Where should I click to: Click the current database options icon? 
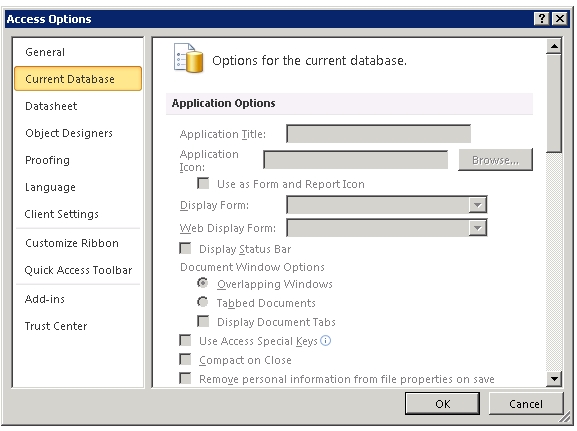point(188,58)
